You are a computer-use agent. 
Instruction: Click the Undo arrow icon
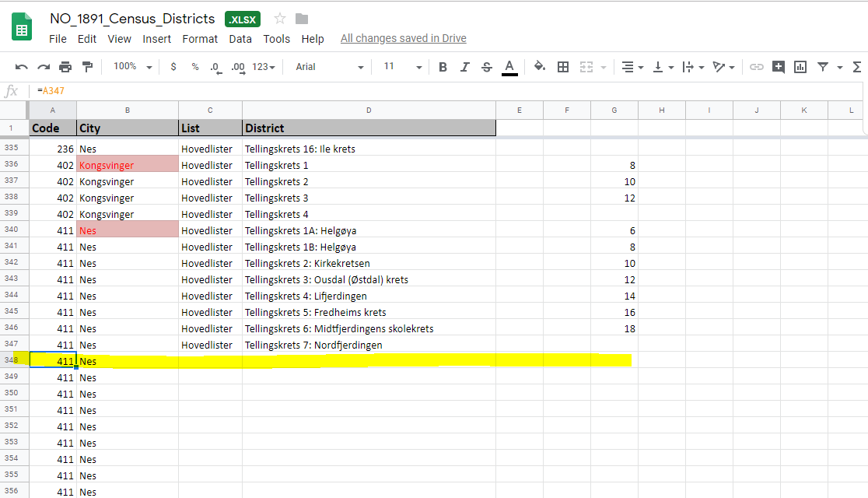pyautogui.click(x=22, y=67)
